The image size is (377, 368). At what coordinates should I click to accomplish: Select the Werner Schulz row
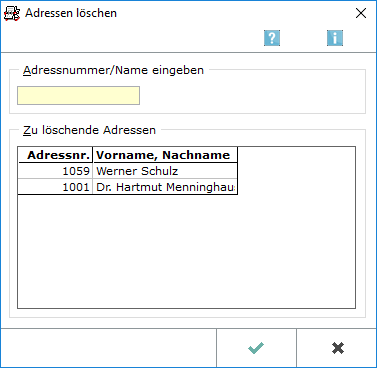pyautogui.click(x=128, y=171)
